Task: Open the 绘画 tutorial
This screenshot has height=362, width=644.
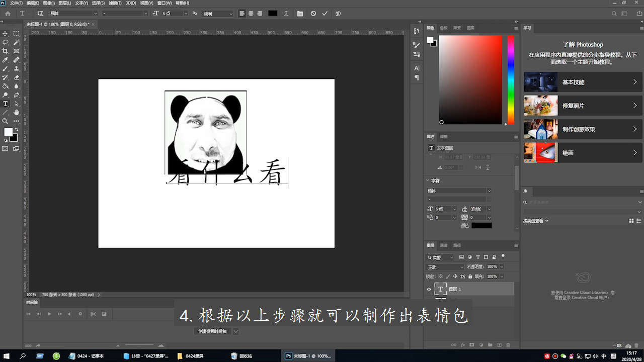Action: (583, 153)
